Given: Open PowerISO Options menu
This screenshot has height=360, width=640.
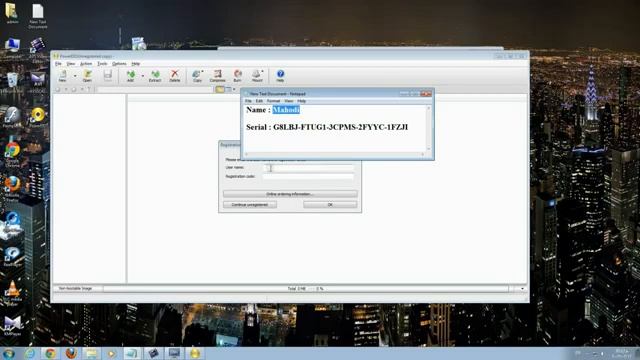Looking at the screenshot, I should 119,64.
